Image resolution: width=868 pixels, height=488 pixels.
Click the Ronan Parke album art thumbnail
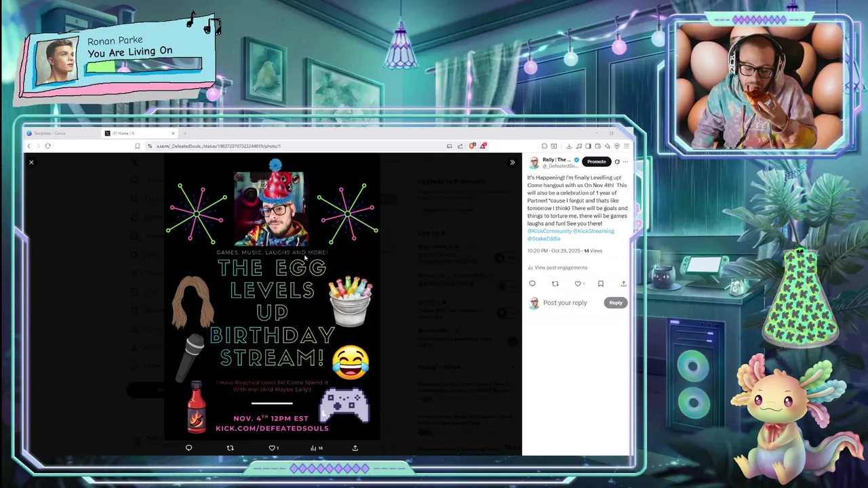pos(58,62)
